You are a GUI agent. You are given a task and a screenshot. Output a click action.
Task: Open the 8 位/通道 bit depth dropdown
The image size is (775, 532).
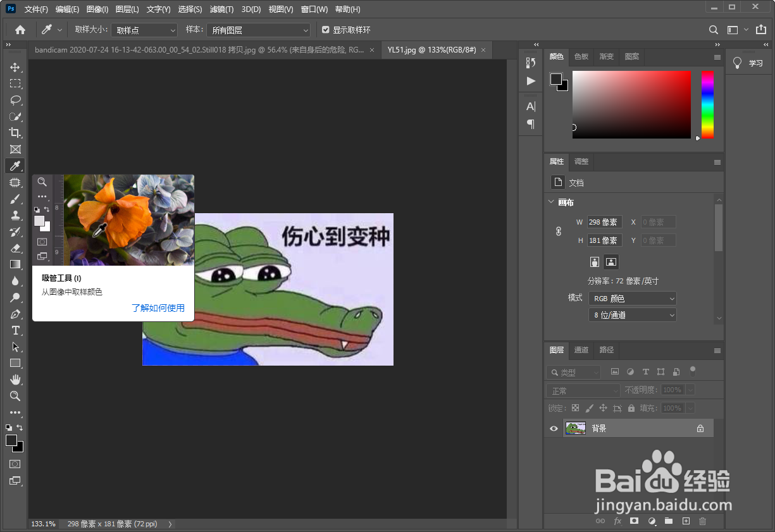[632, 314]
